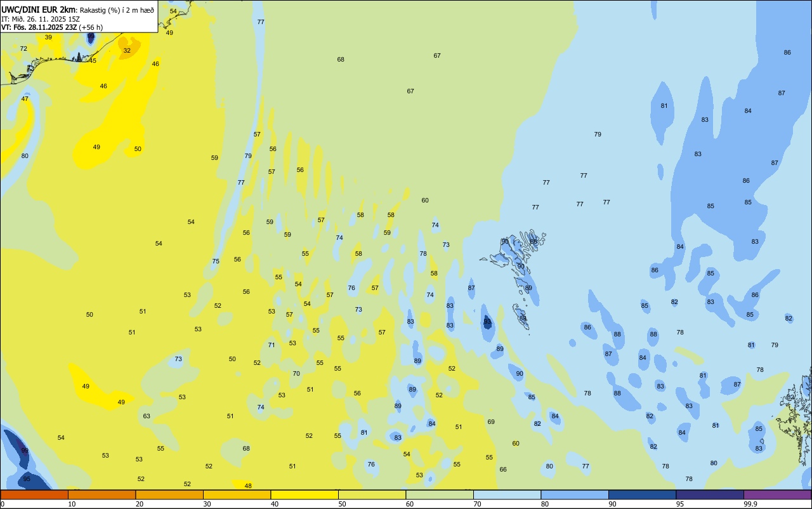This screenshot has width=812, height=509.
Task: Click the legend tick label 40
Action: click(275, 504)
